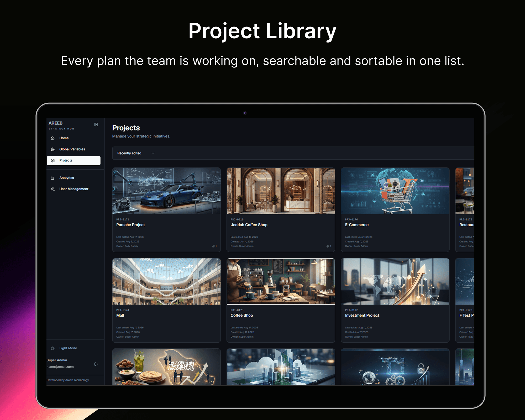The image size is (525, 420).
Task: Click project ID PRJ-0172
Action: coord(351,310)
